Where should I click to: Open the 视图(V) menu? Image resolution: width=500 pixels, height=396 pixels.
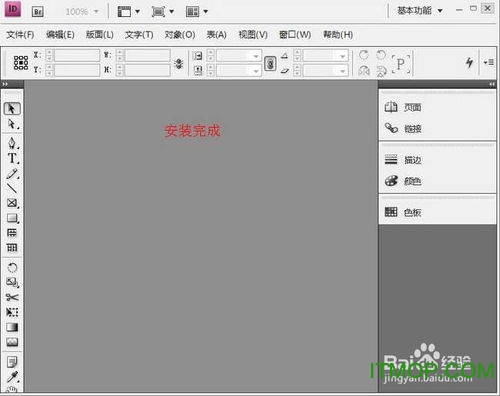pyautogui.click(x=253, y=35)
